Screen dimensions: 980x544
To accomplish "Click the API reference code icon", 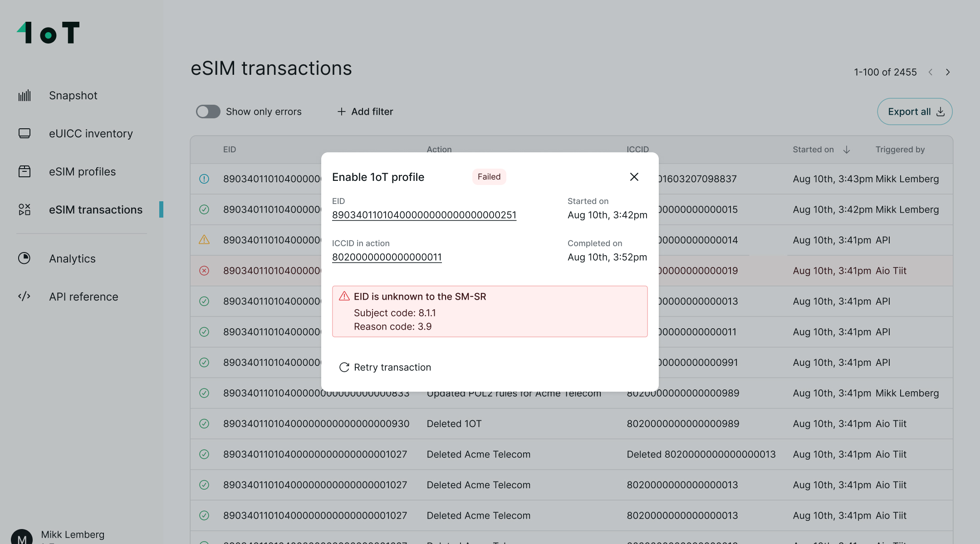I will [24, 296].
